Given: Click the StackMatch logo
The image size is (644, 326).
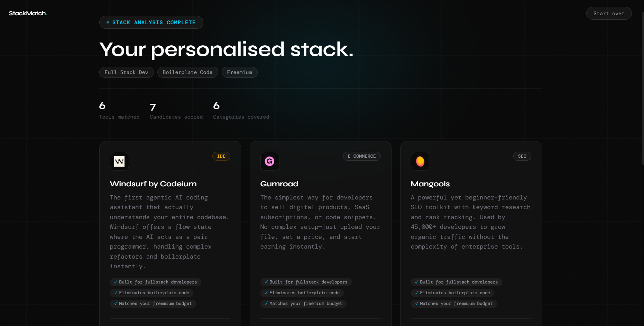Looking at the screenshot, I should (28, 13).
